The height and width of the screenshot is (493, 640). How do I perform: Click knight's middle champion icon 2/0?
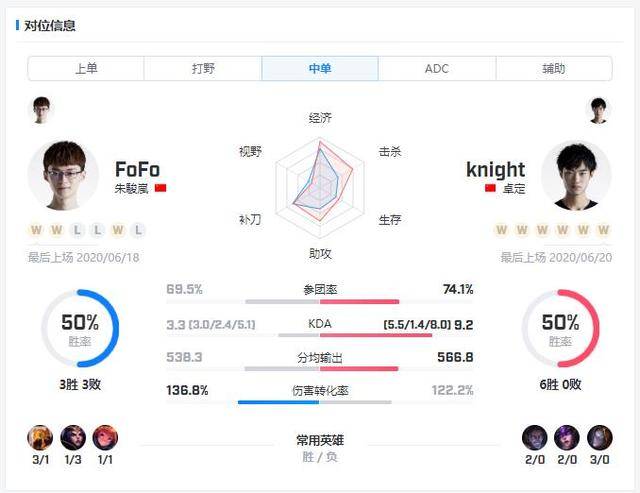point(567,438)
